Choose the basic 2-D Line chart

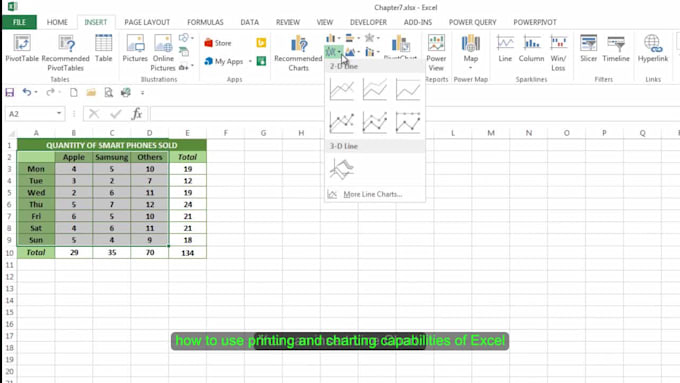(x=342, y=89)
